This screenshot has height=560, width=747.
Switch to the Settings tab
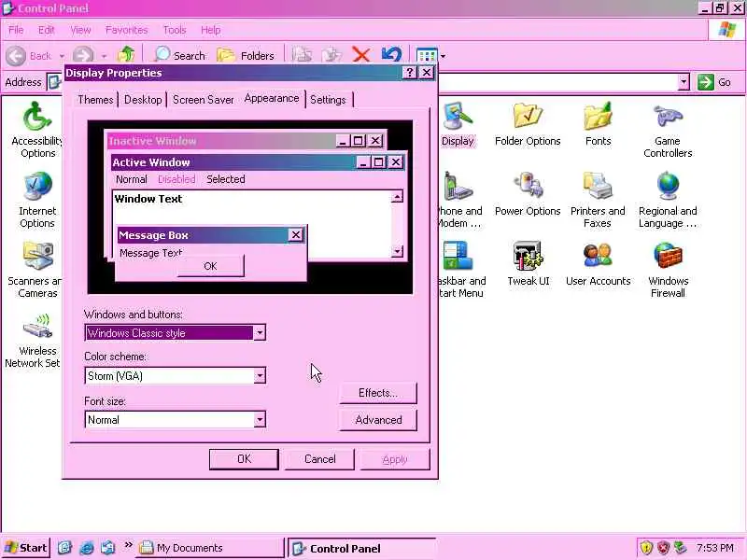coord(328,100)
